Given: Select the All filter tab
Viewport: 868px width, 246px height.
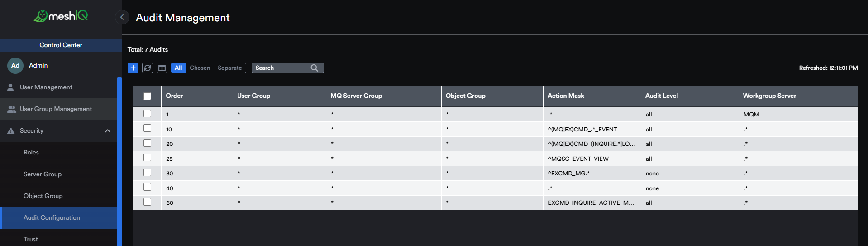Looking at the screenshot, I should tap(178, 68).
